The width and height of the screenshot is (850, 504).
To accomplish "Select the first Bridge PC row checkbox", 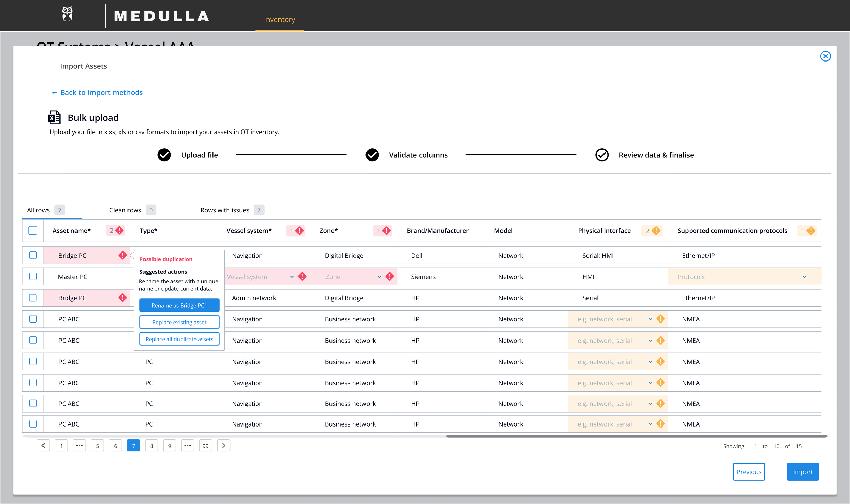I will pyautogui.click(x=33, y=255).
